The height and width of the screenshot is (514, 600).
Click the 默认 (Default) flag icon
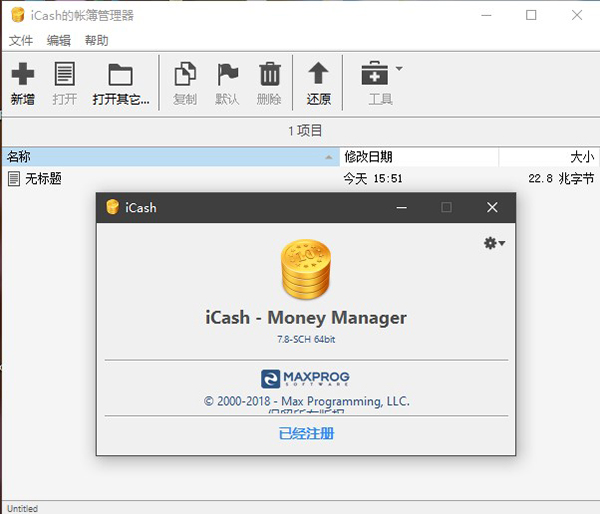pos(227,74)
